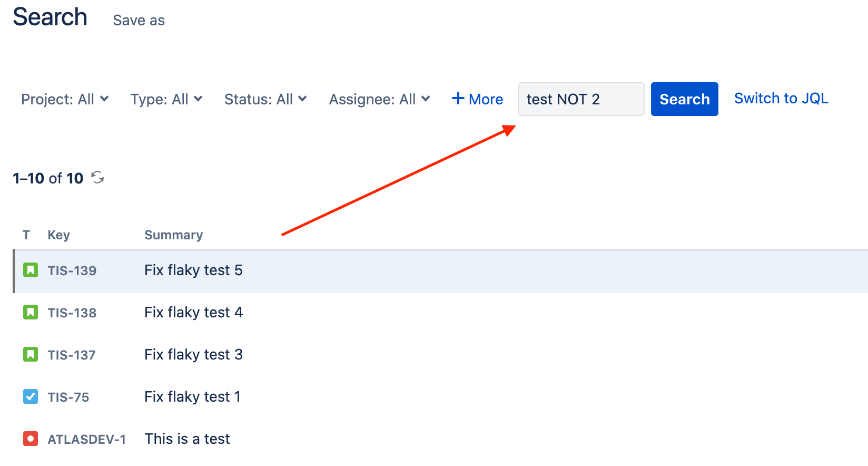The height and width of the screenshot is (466, 868).
Task: Open the Fix flaky test 4 summary
Action: [x=193, y=313]
